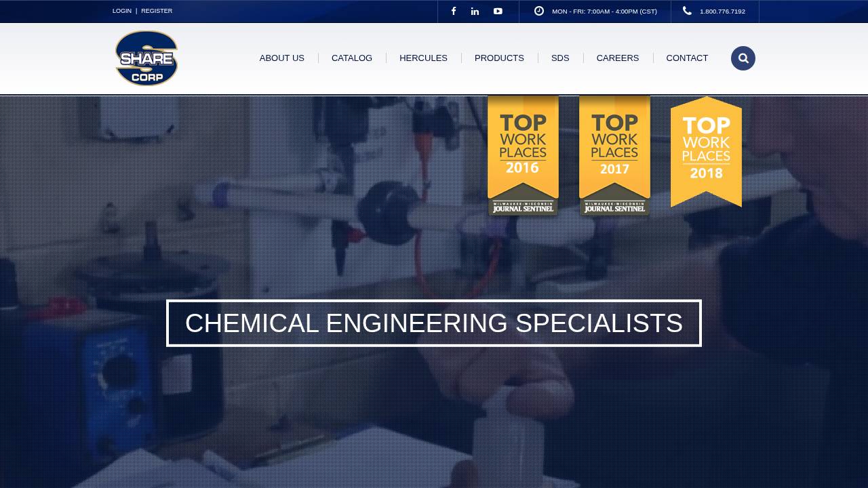Go to the CONTACT page
868x488 pixels.
click(x=687, y=58)
